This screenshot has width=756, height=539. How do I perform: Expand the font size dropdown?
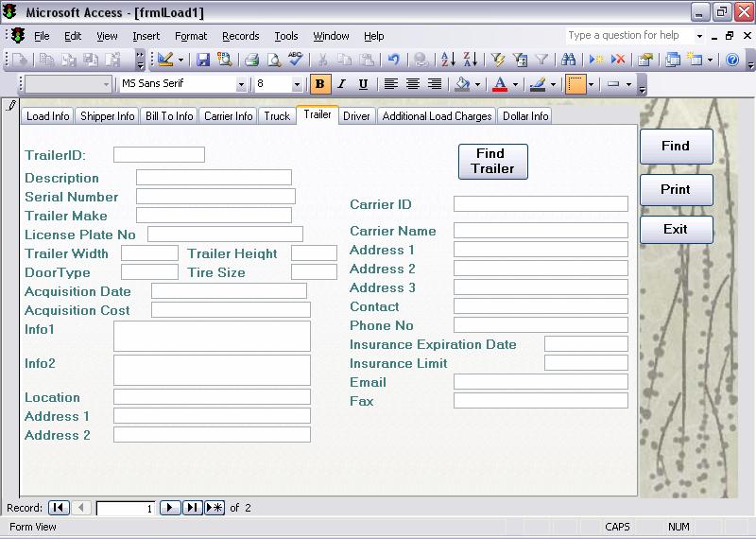(298, 84)
